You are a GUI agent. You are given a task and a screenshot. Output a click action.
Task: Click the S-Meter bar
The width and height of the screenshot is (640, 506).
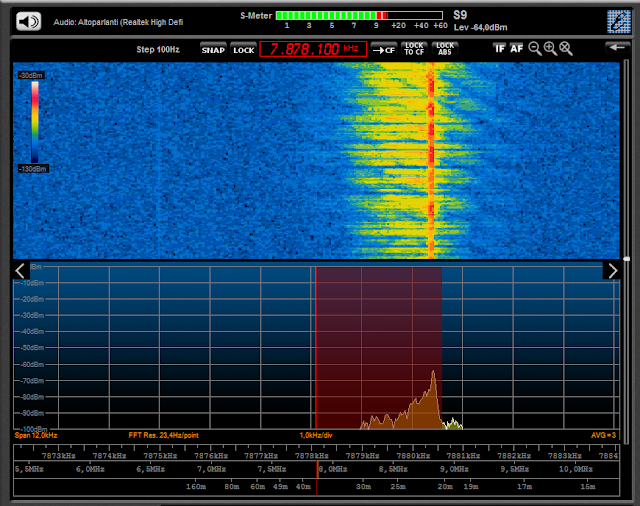click(359, 16)
